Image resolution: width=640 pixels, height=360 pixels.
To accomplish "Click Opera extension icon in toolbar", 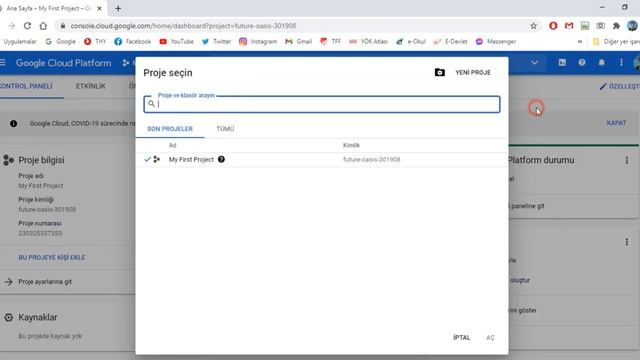I will click(553, 26).
